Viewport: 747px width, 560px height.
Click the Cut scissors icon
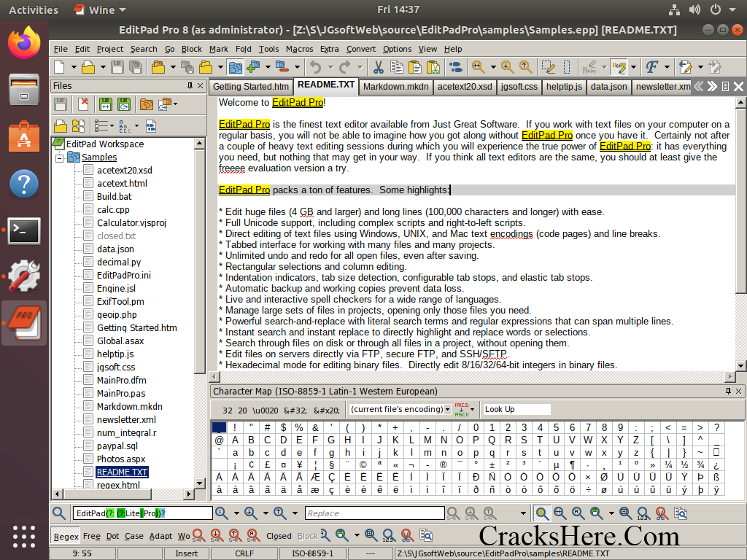click(379, 67)
